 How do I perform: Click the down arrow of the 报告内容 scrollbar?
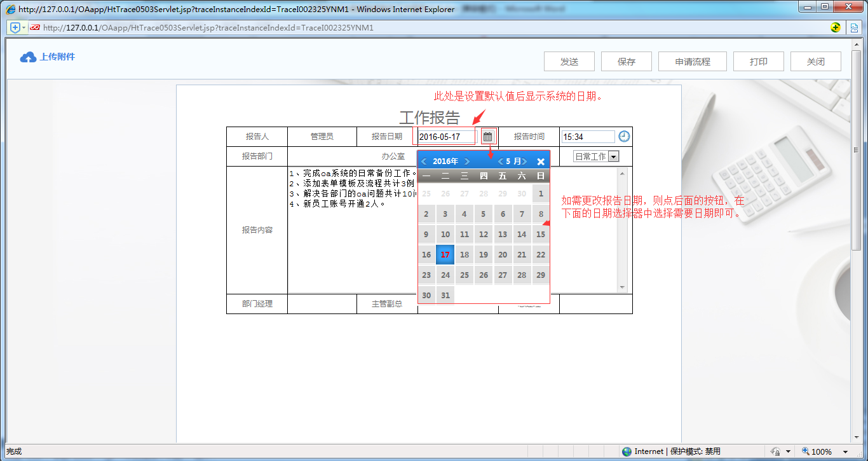[623, 287]
